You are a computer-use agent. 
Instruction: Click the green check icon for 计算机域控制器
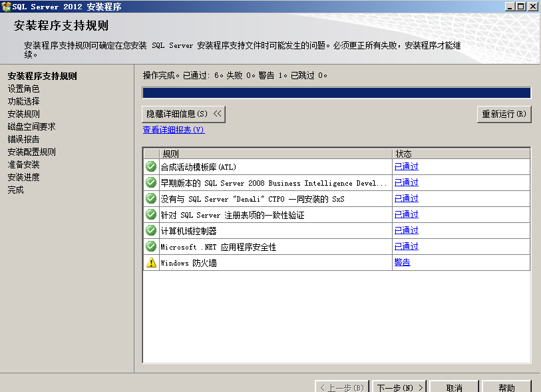151,230
